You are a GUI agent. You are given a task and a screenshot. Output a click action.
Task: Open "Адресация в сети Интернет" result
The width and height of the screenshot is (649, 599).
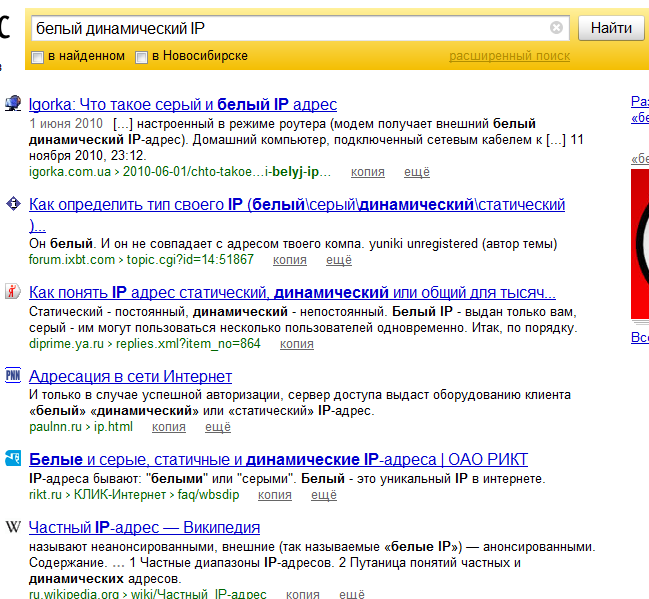click(130, 376)
